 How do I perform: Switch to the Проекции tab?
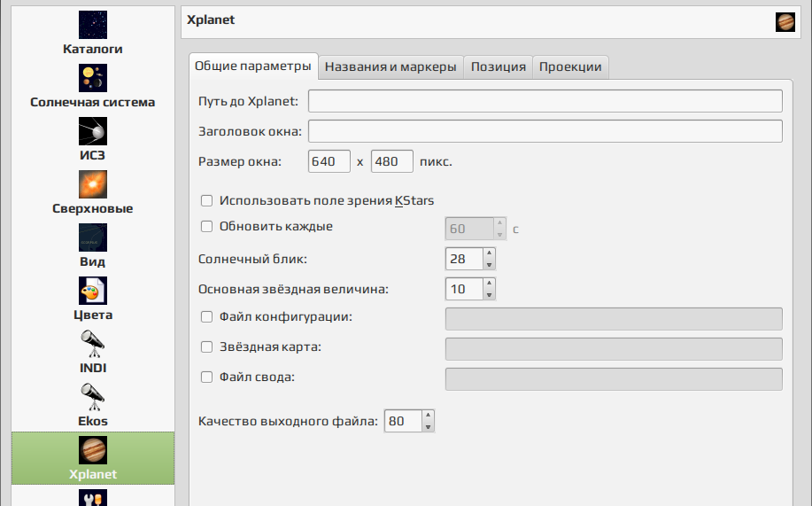(x=570, y=66)
